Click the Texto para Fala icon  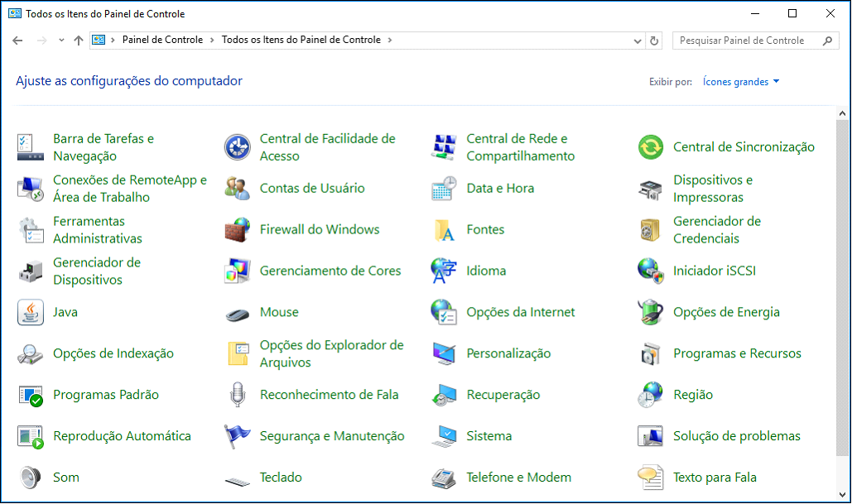[x=651, y=478]
